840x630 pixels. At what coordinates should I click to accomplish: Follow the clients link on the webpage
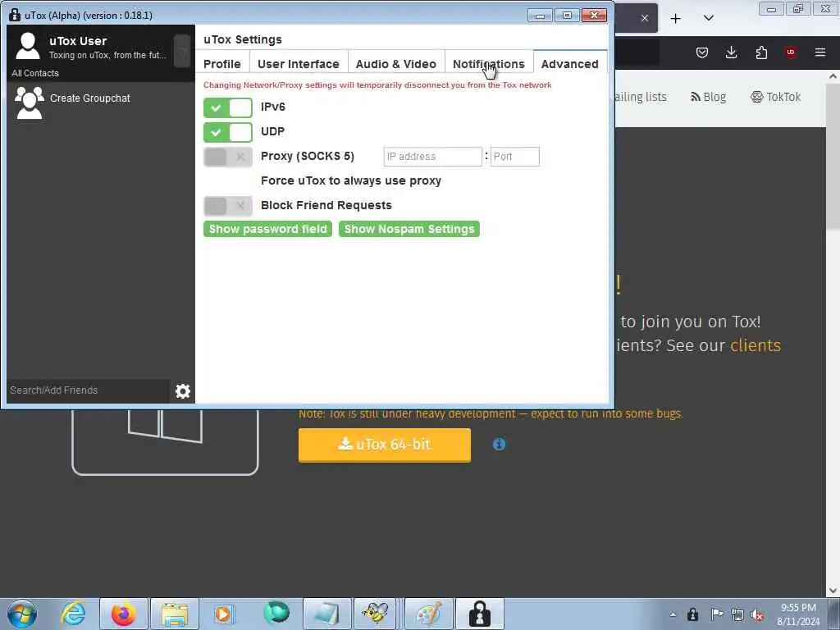tap(756, 345)
